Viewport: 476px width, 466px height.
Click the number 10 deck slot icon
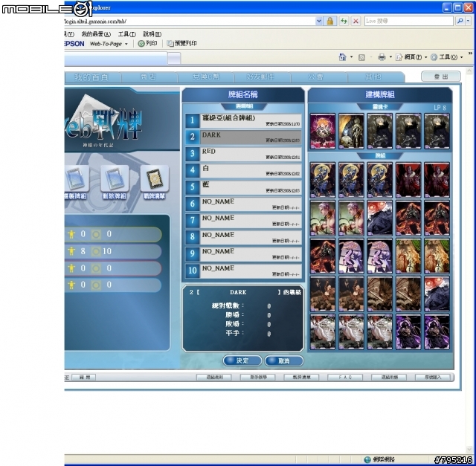click(x=192, y=271)
